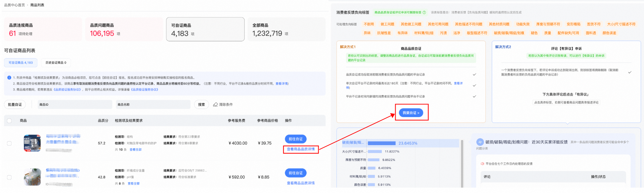Click the 我要自证 > button

pos(411,113)
